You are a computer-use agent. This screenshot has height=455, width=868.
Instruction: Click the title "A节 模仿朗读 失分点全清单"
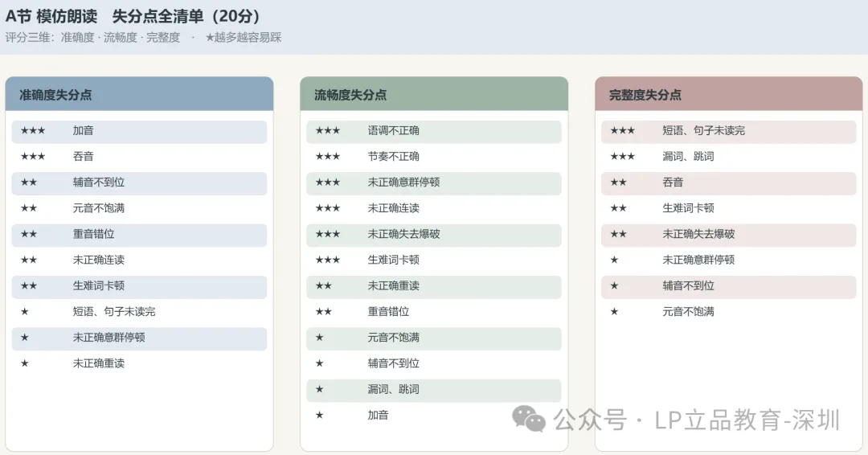(104, 16)
